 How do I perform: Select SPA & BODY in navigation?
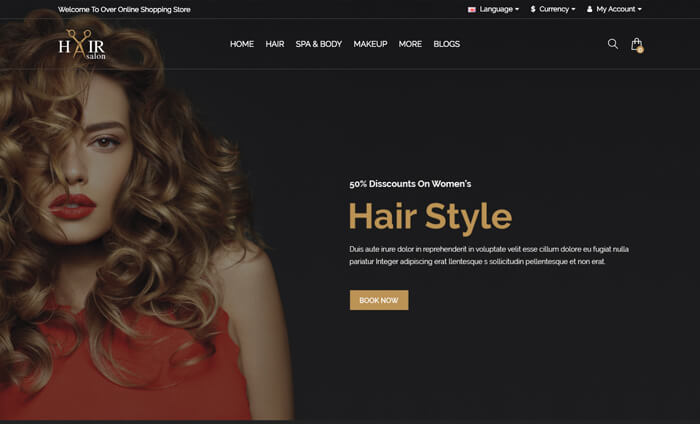tap(318, 44)
